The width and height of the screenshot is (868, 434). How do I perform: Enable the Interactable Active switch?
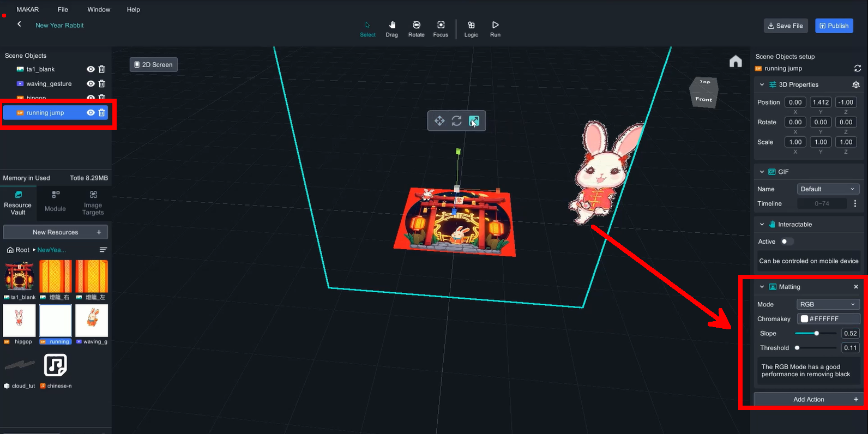click(787, 242)
